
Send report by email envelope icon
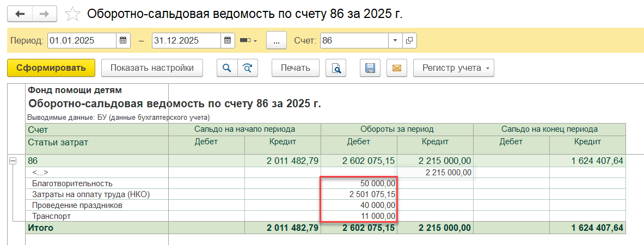coord(397,68)
